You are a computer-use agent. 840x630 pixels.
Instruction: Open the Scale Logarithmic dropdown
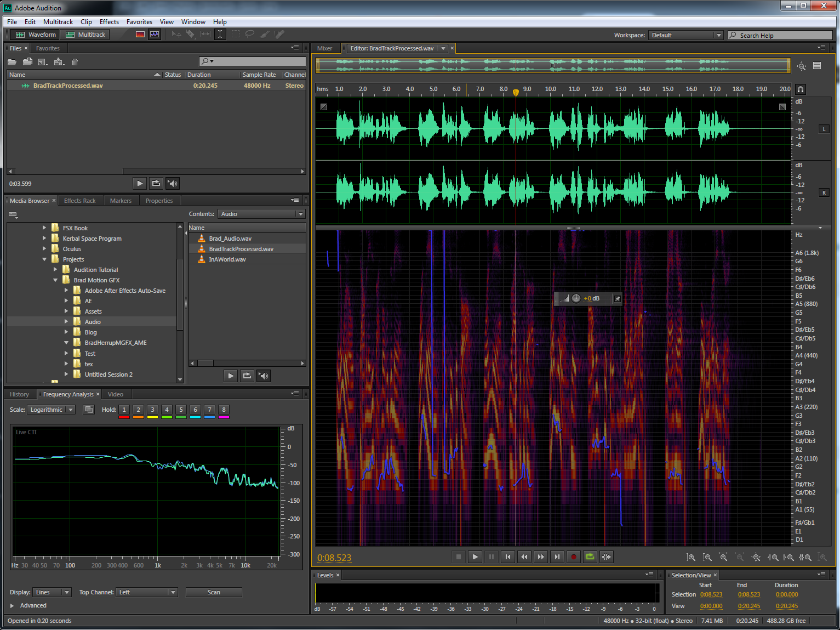coord(52,410)
